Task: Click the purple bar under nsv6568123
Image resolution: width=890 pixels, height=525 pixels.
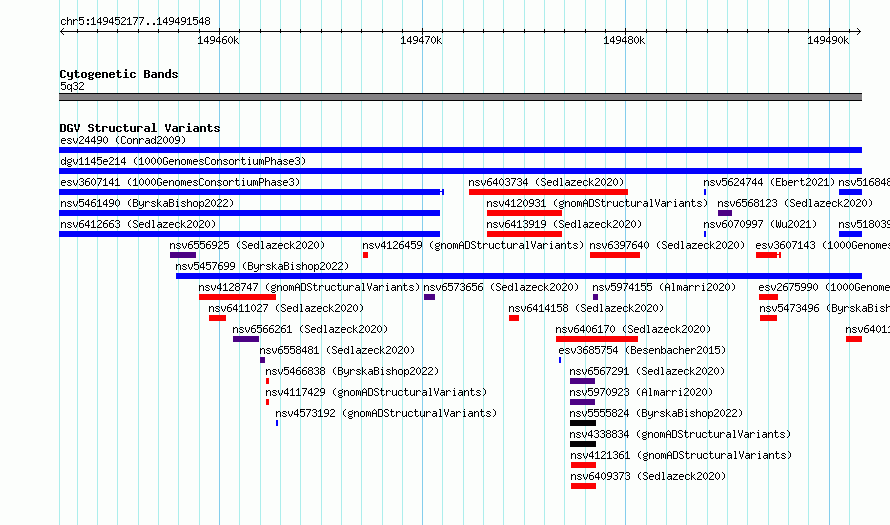Action: click(x=725, y=213)
